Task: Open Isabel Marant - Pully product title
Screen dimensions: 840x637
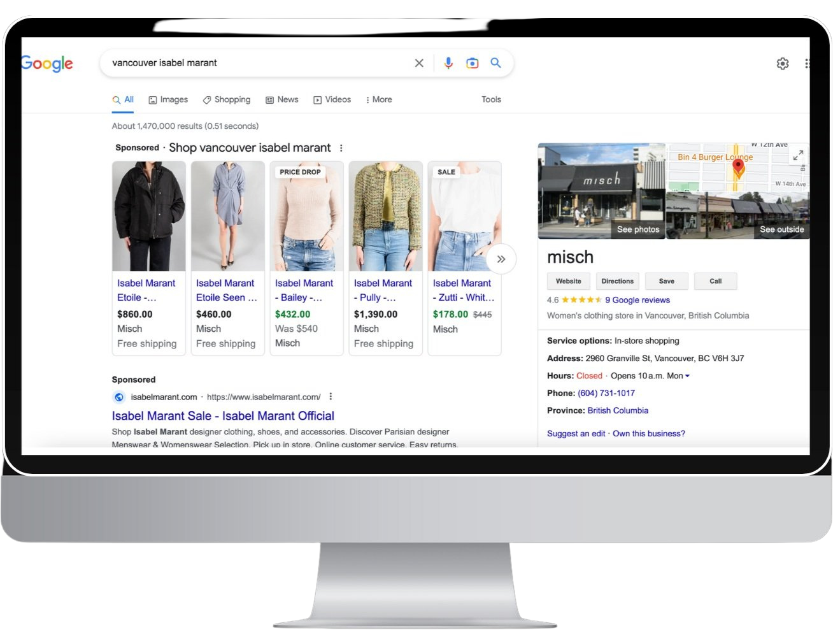Action: [x=383, y=290]
